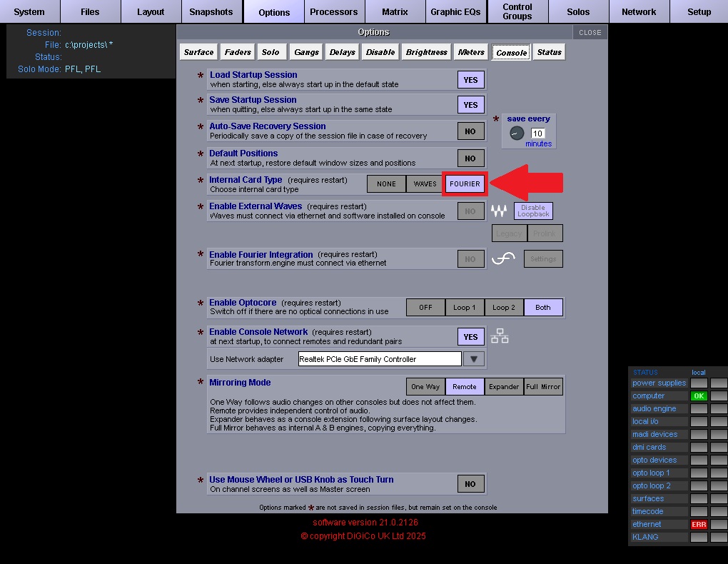Toggle Enable External Waves NO button
This screenshot has width=728, height=564.
point(471,211)
